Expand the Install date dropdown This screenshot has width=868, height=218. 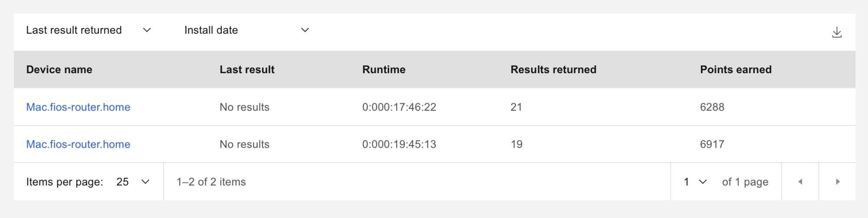pyautogui.click(x=247, y=30)
